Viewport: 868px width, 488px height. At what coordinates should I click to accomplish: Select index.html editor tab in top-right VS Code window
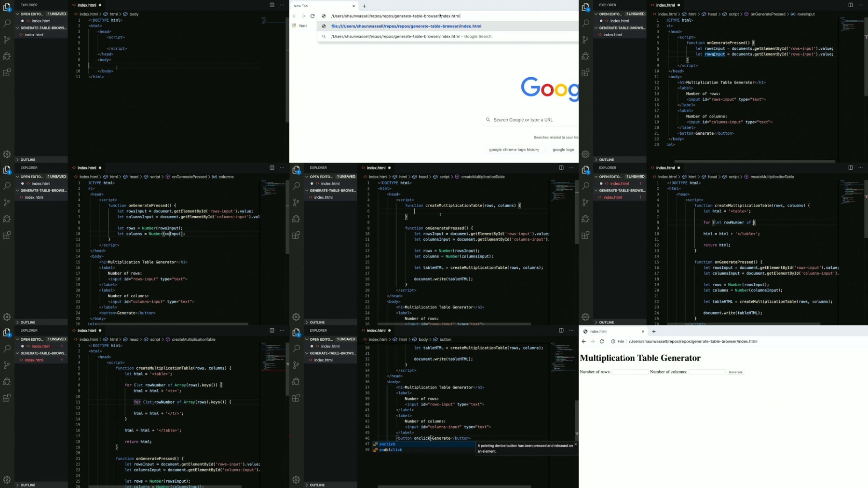click(665, 5)
